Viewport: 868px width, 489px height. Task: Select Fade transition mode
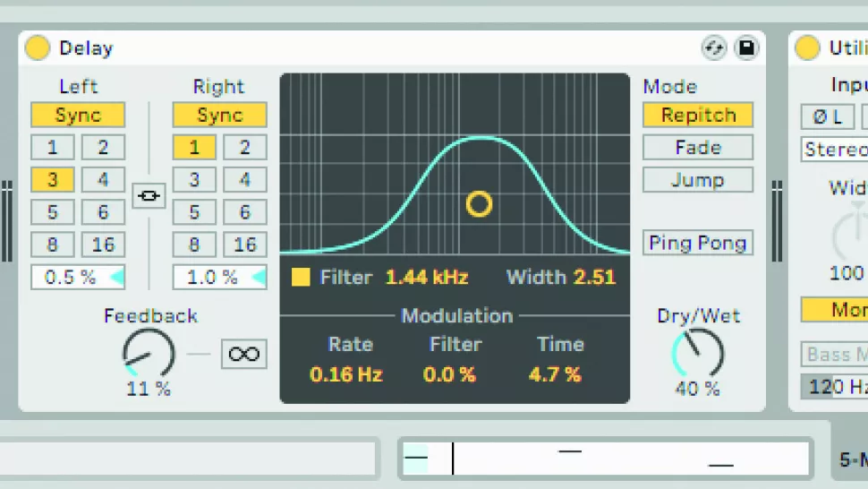pyautogui.click(x=697, y=148)
